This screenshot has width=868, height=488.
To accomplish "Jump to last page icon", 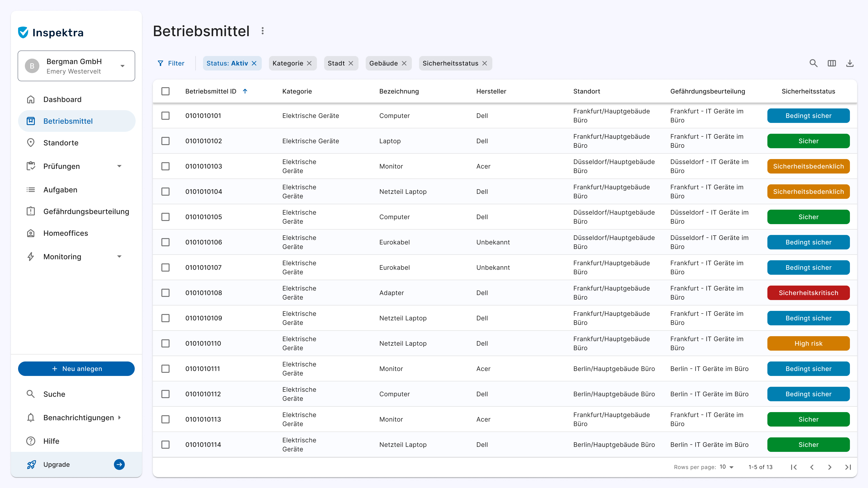I will 848,467.
